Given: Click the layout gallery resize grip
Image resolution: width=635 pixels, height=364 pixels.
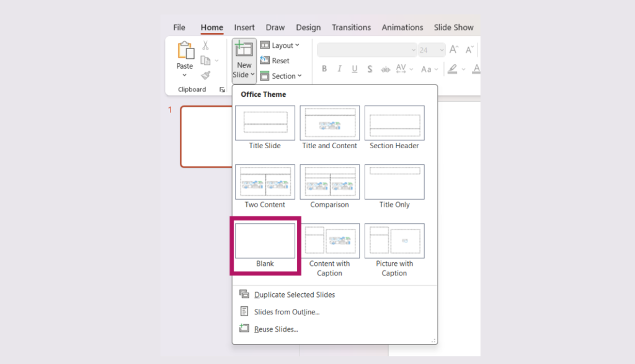Looking at the screenshot, I should tap(433, 341).
